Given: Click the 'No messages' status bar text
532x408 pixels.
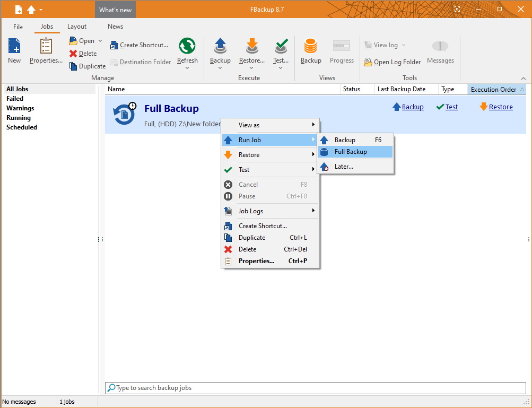Looking at the screenshot, I should 19,402.
